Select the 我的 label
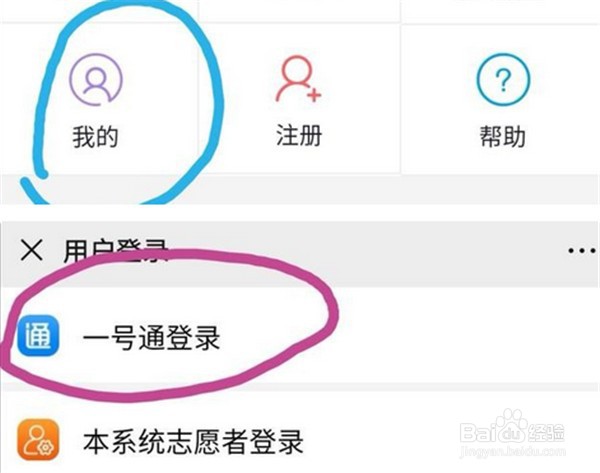The height and width of the screenshot is (473, 600). coord(96,137)
